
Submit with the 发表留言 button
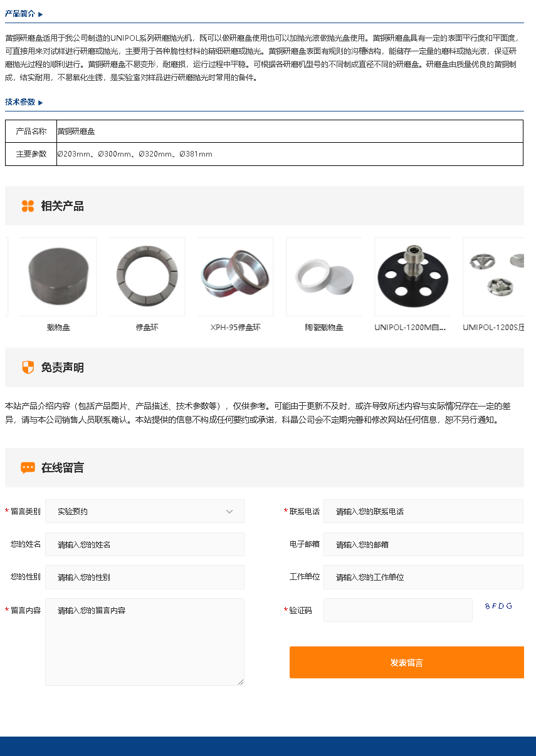pyautogui.click(x=407, y=662)
